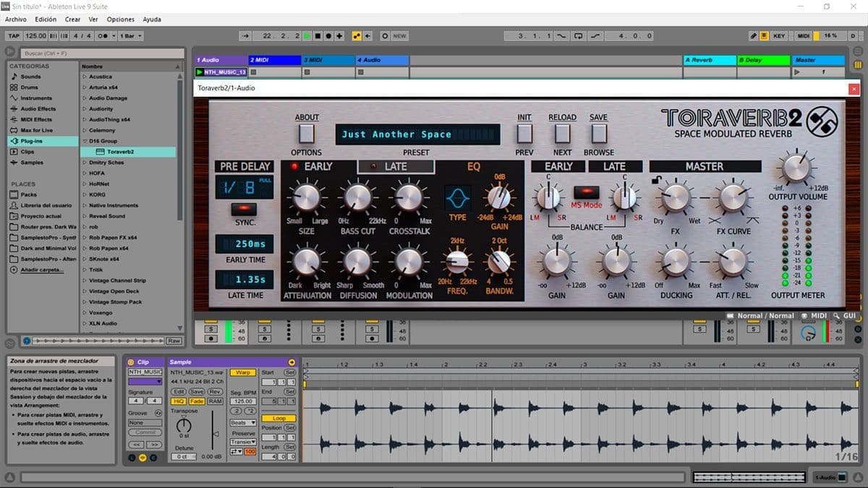This screenshot has height=488, width=868.
Task: Click the TAP tempo button
Action: [x=13, y=35]
